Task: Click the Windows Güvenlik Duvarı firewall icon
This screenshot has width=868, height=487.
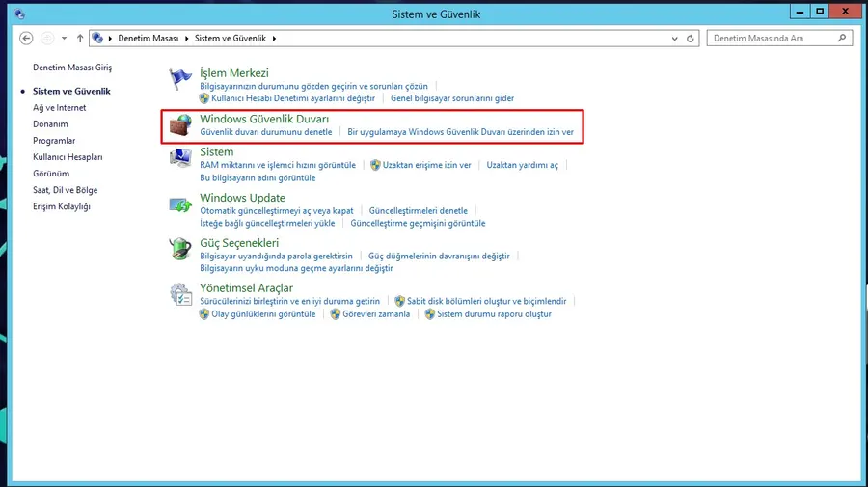Action: [x=180, y=125]
